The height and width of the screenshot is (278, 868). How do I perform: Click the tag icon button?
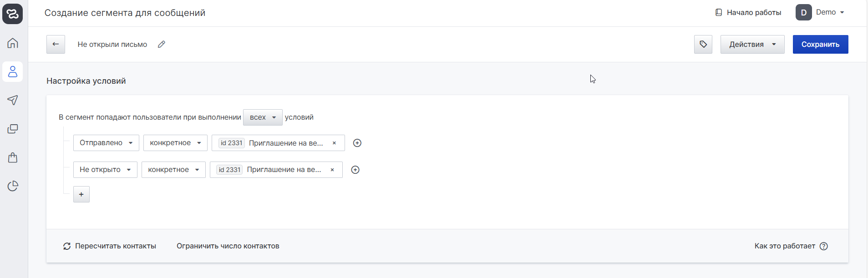[703, 44]
